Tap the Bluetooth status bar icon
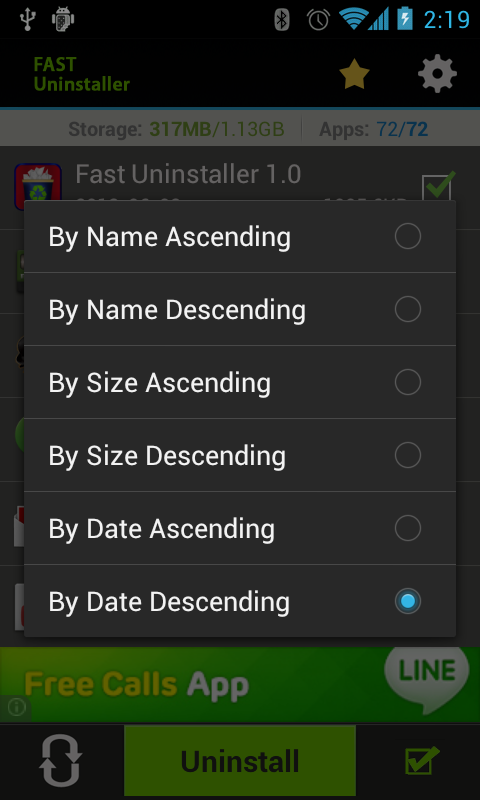Image resolution: width=480 pixels, height=800 pixels. tap(282, 19)
